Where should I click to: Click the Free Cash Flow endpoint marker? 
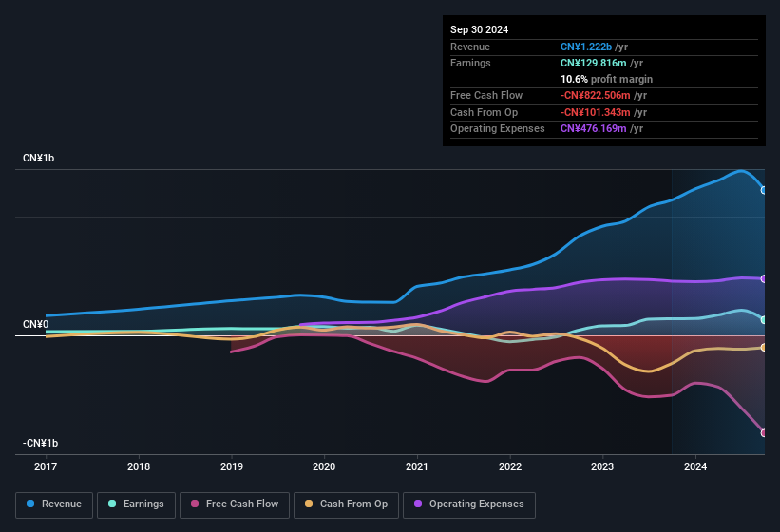coord(764,433)
